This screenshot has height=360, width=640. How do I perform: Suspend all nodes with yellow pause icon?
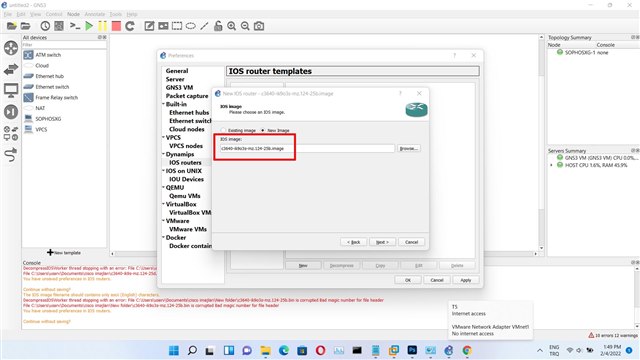(102, 26)
